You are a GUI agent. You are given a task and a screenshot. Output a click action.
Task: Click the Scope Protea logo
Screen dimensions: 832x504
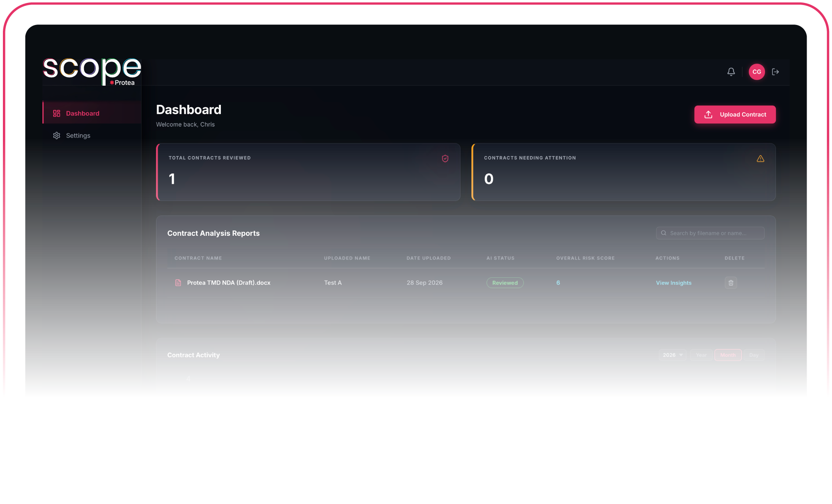92,72
